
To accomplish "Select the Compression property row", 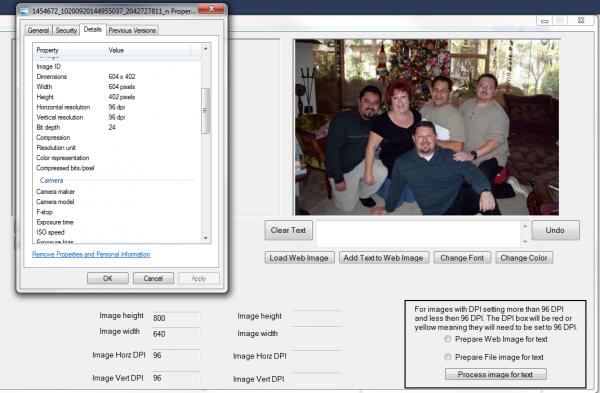I will (117, 137).
